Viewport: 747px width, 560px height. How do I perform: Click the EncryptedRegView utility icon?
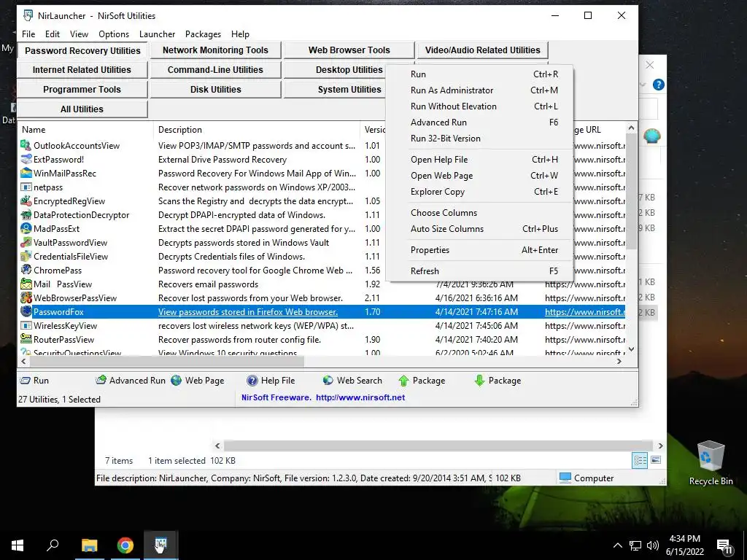click(26, 201)
